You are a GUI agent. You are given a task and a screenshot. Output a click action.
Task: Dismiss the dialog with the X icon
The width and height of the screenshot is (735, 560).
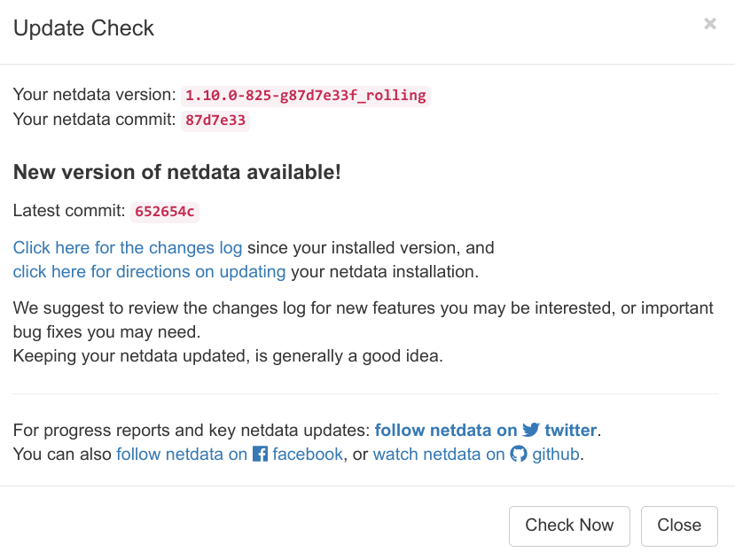(x=709, y=24)
